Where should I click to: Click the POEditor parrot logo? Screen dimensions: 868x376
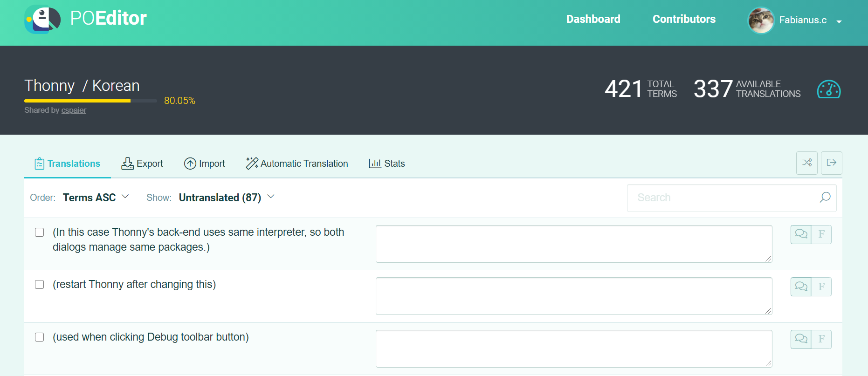42,19
